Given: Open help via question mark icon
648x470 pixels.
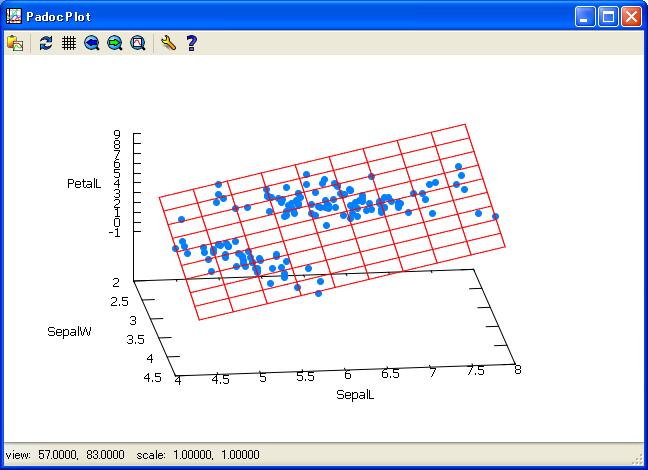Looking at the screenshot, I should pyautogui.click(x=191, y=43).
